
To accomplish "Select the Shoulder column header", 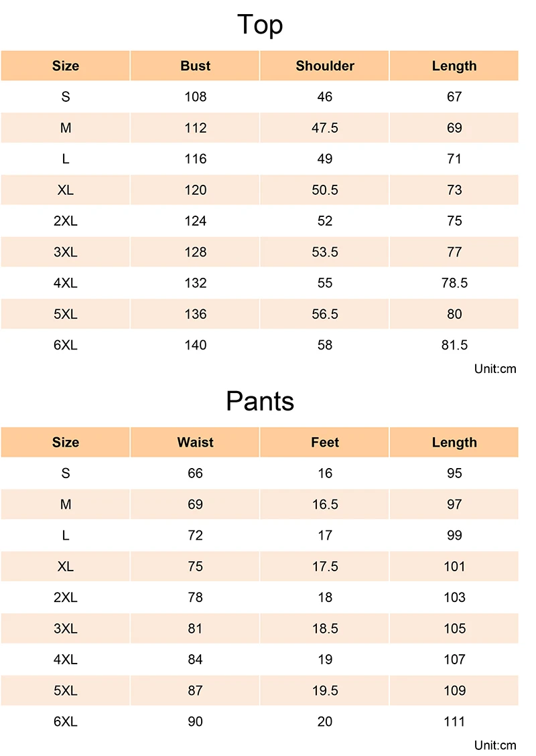I will [x=325, y=66].
